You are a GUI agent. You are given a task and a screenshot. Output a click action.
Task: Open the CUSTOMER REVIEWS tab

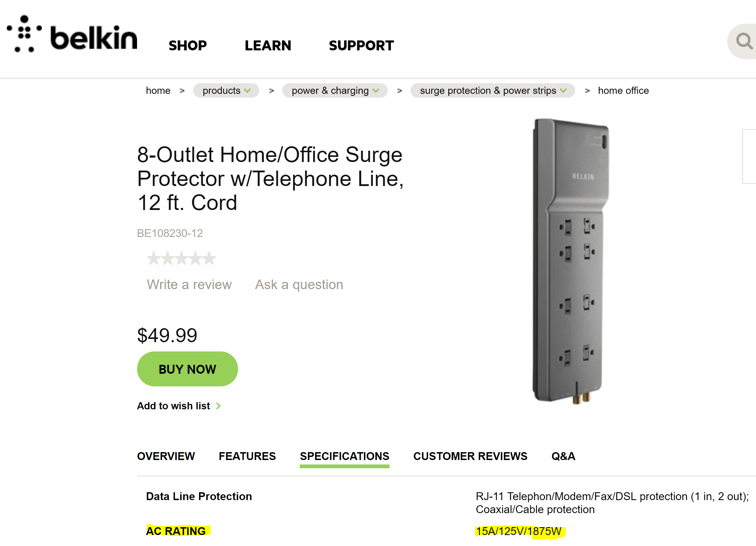click(x=470, y=456)
